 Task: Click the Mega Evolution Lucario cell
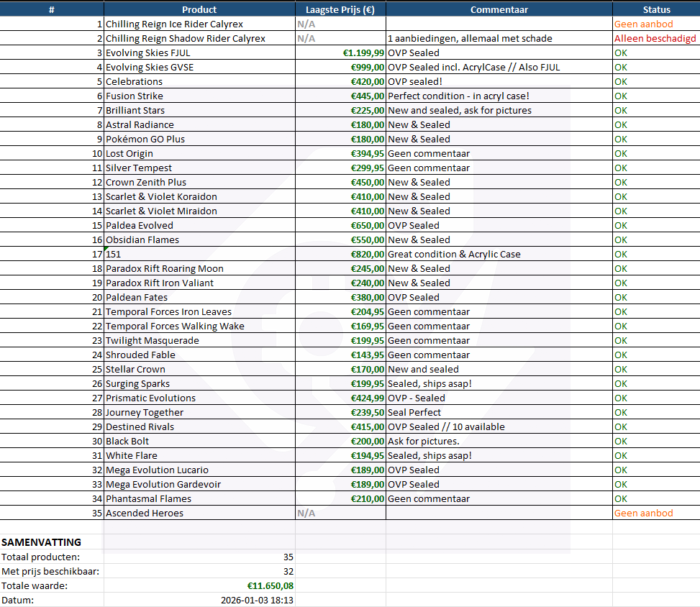pyautogui.click(x=199, y=470)
